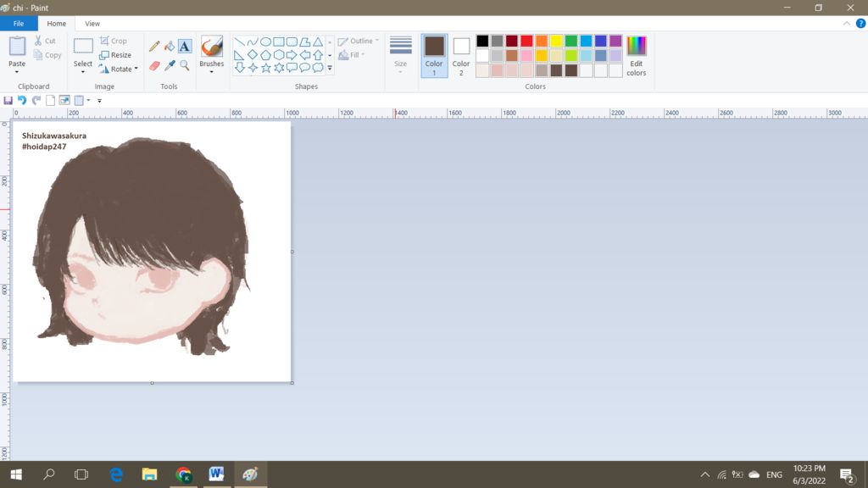Viewport: 868px width, 488px height.
Task: Open File Explorer from taskbar
Action: click(149, 474)
